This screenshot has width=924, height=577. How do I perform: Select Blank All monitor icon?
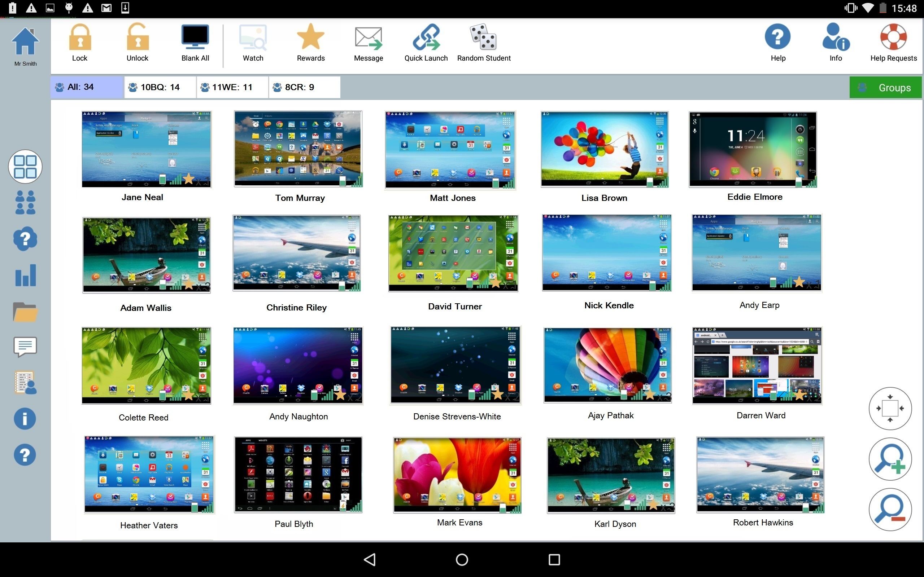[x=195, y=38]
